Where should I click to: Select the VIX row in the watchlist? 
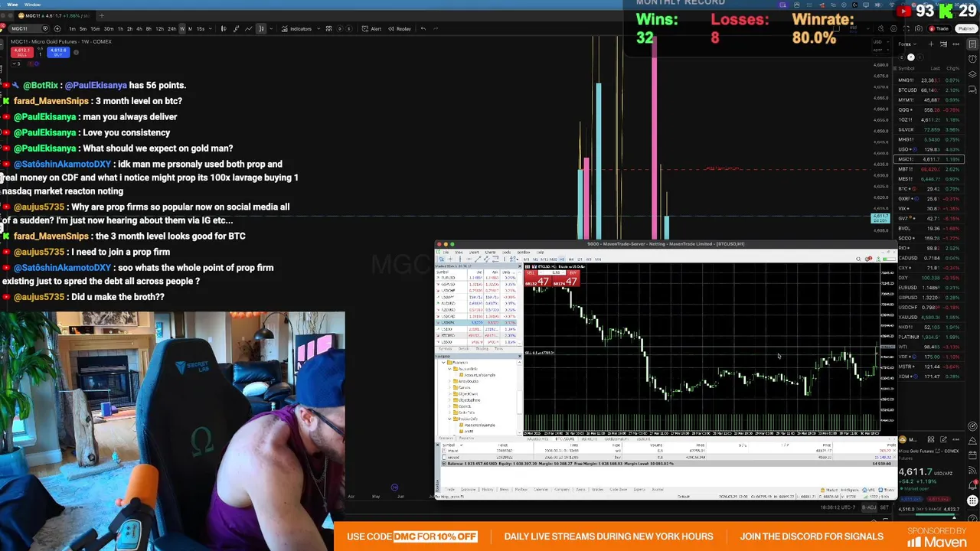tap(929, 208)
